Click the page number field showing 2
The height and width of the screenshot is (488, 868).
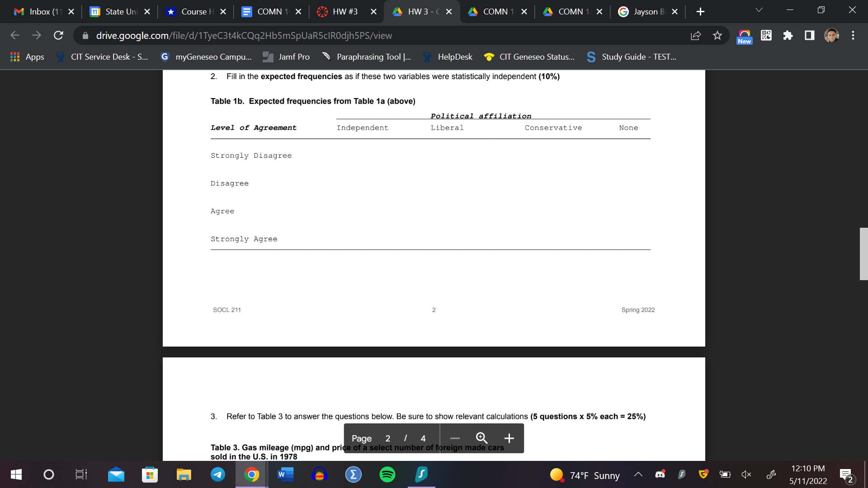pyautogui.click(x=387, y=438)
